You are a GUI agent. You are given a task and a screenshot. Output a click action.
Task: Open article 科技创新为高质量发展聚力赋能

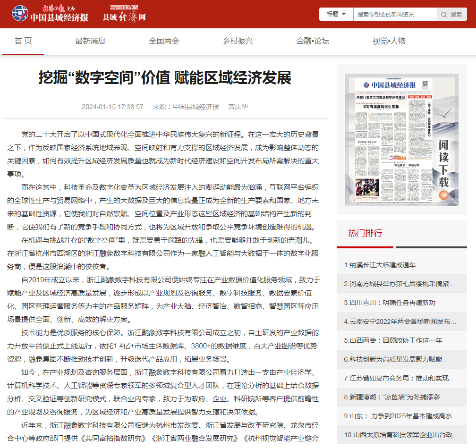(x=393, y=359)
